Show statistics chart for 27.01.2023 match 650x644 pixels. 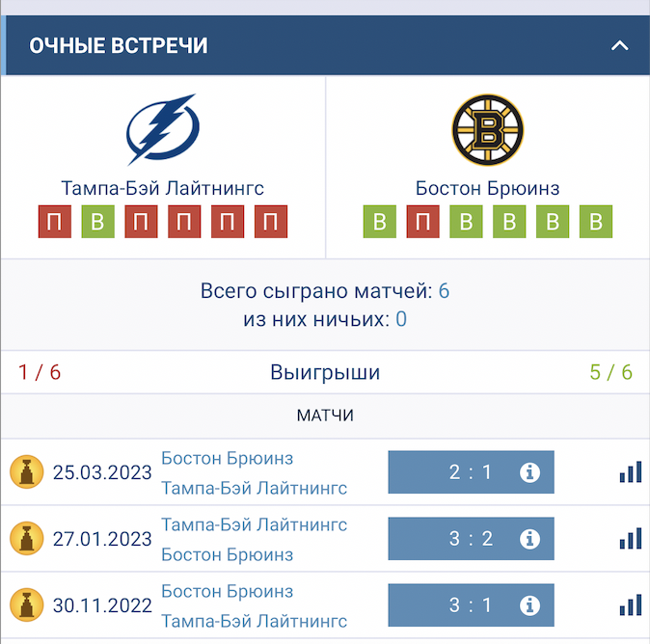pyautogui.click(x=631, y=539)
